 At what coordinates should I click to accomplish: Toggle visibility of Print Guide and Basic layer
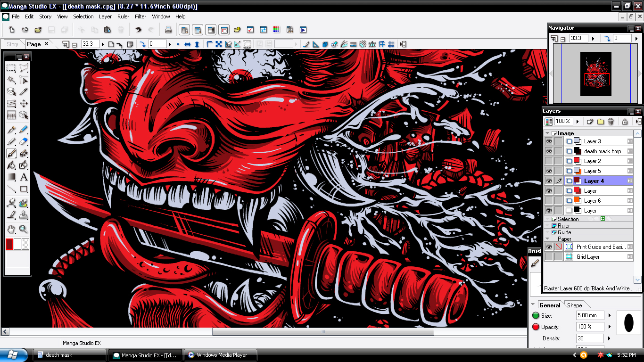pos(549,247)
